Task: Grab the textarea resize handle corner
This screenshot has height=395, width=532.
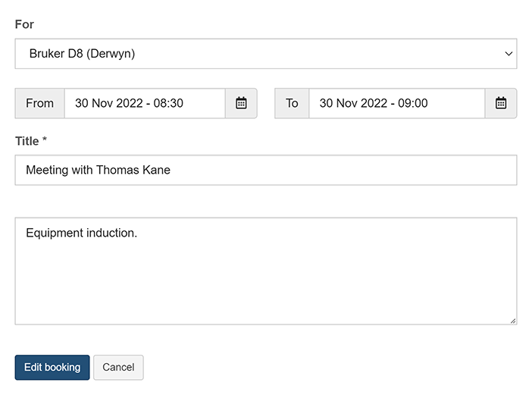Action: point(513,321)
